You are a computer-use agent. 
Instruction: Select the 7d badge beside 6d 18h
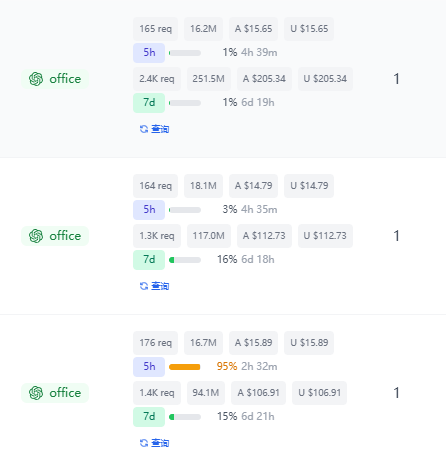(x=149, y=260)
